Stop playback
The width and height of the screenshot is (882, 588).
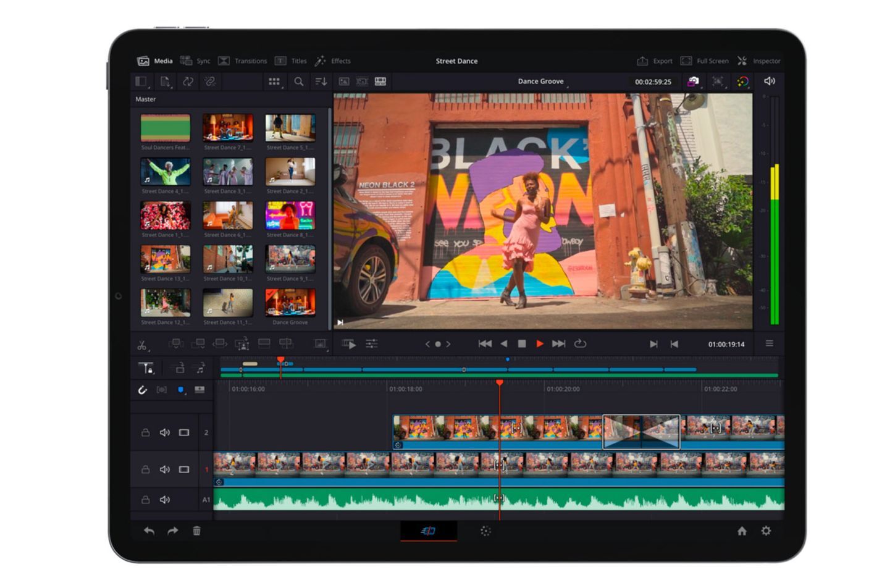[522, 344]
